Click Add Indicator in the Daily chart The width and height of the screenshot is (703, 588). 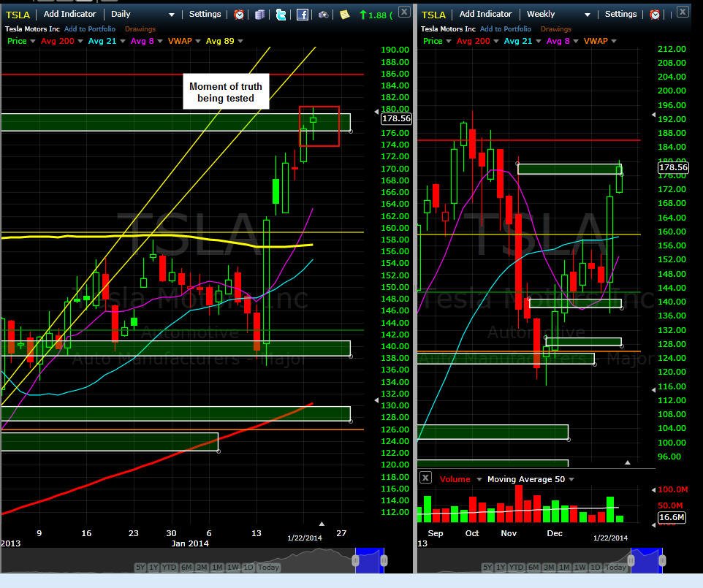coord(69,15)
